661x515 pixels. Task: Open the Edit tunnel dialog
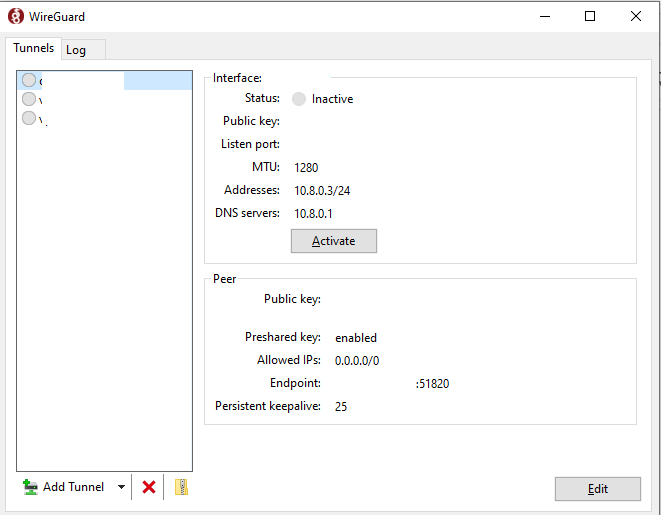pyautogui.click(x=597, y=489)
